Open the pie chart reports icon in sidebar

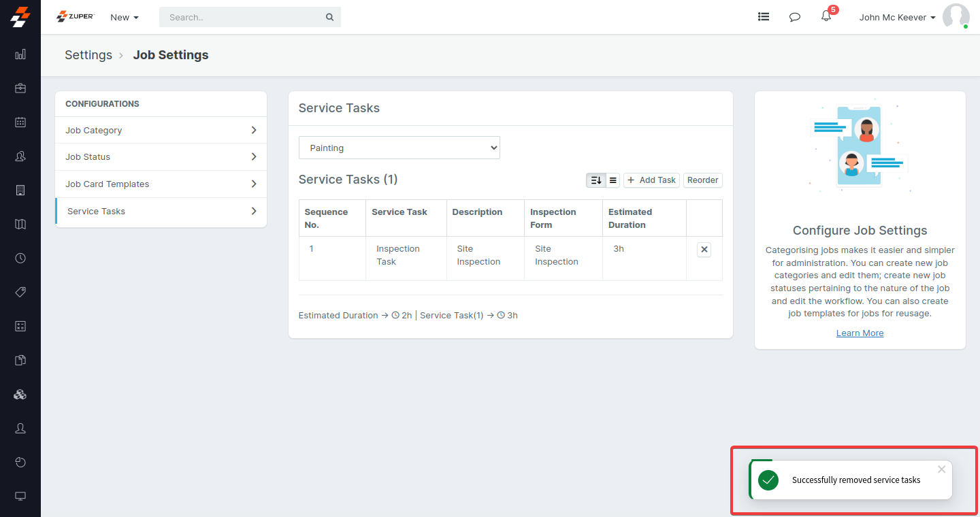coord(20,462)
